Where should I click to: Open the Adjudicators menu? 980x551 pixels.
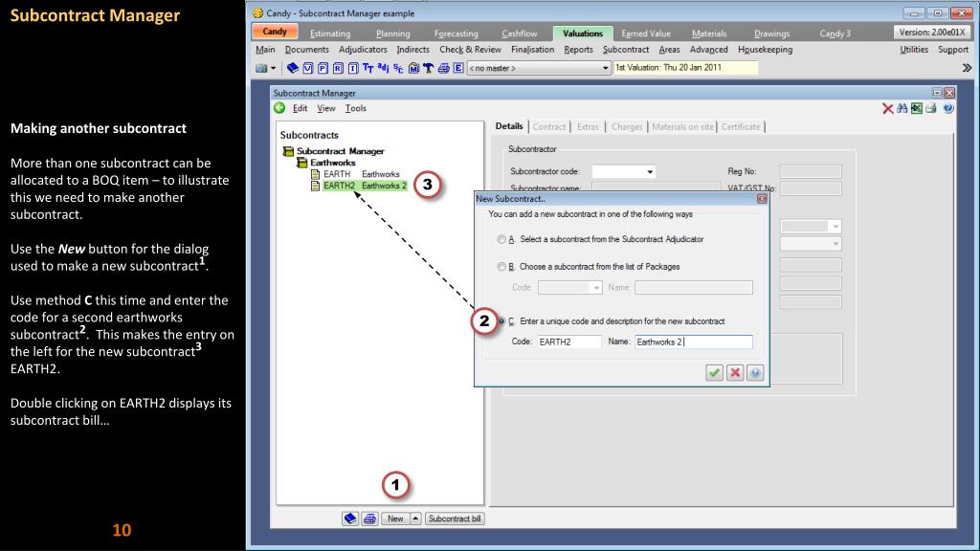(x=363, y=50)
